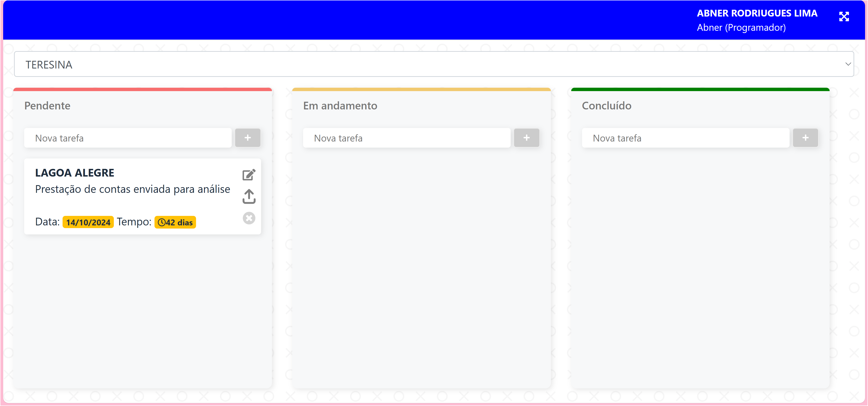868x406 pixels.
Task: Click the ABNER RODRIUGUES LIMA user name
Action: [x=757, y=13]
